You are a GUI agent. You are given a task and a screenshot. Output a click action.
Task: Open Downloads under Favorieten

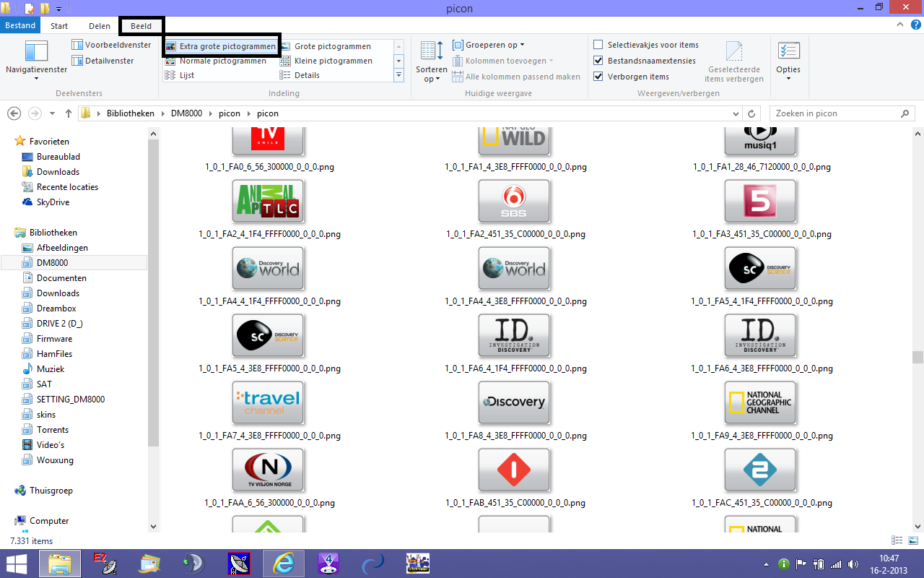[x=58, y=172]
